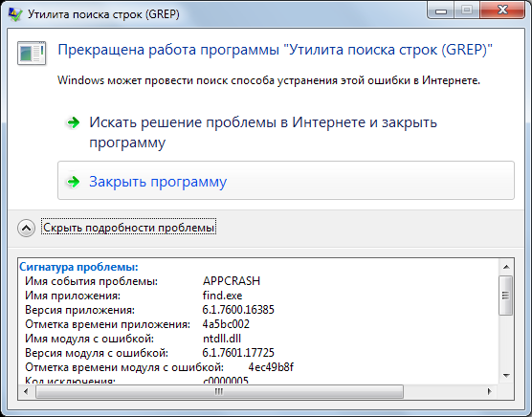The height and width of the screenshot is (417, 532).
Task: Click the Имя события проблемы label
Action: [x=92, y=281]
